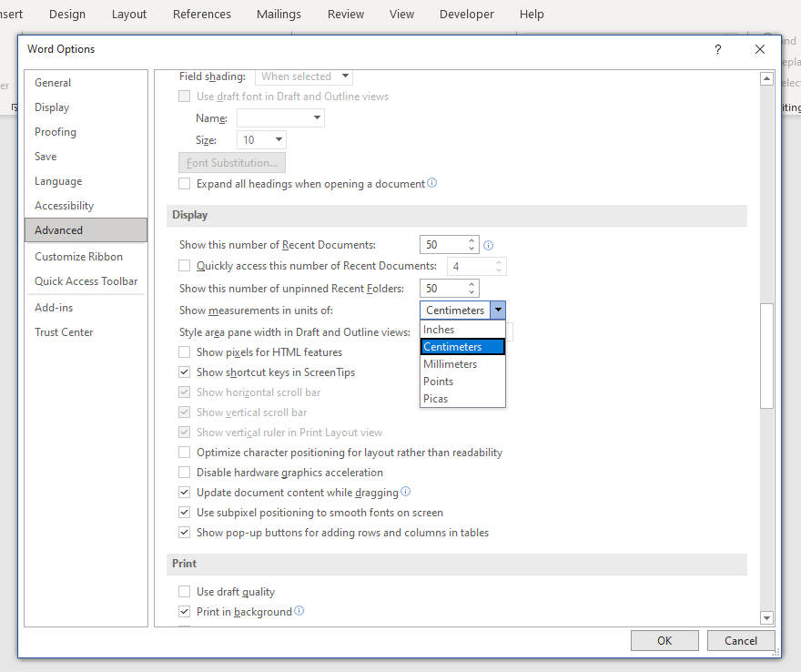Choose Millimeters from the units list
This screenshot has width=801, height=672.
tap(462, 364)
